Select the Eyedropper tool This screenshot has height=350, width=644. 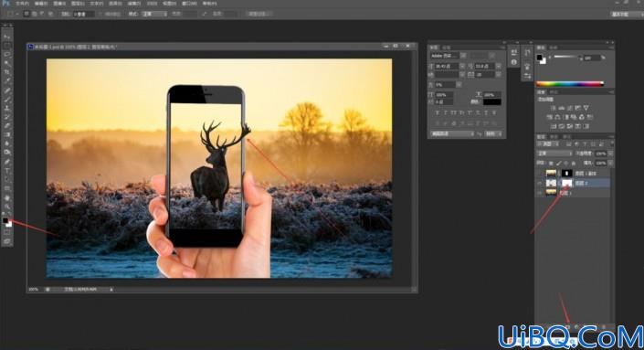coord(7,81)
